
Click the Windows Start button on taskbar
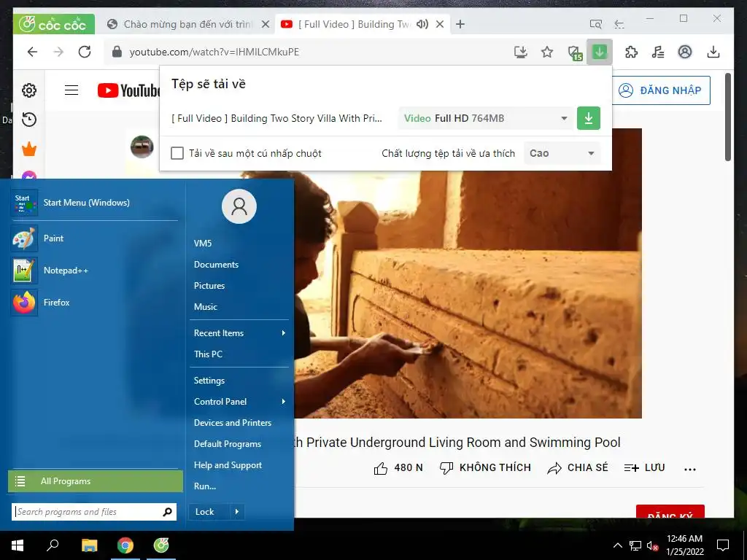pyautogui.click(x=18, y=545)
